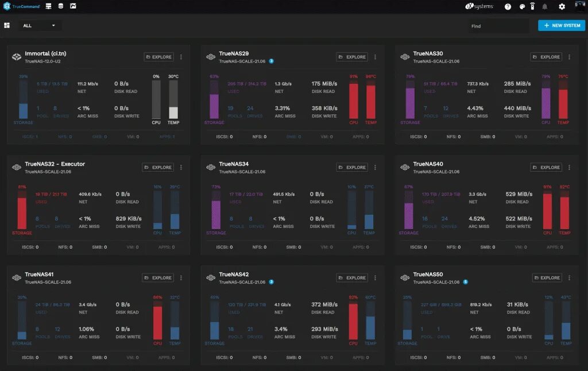
Task: Click the TrueNAS41 system icon
Action: point(17,277)
